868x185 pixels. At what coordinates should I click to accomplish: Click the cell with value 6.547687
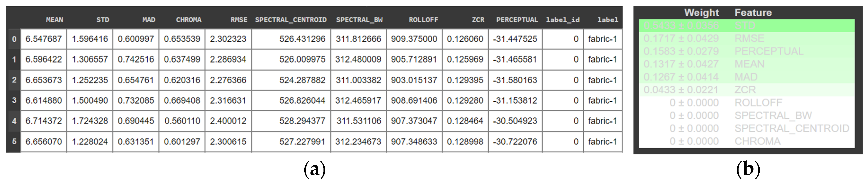pos(44,39)
